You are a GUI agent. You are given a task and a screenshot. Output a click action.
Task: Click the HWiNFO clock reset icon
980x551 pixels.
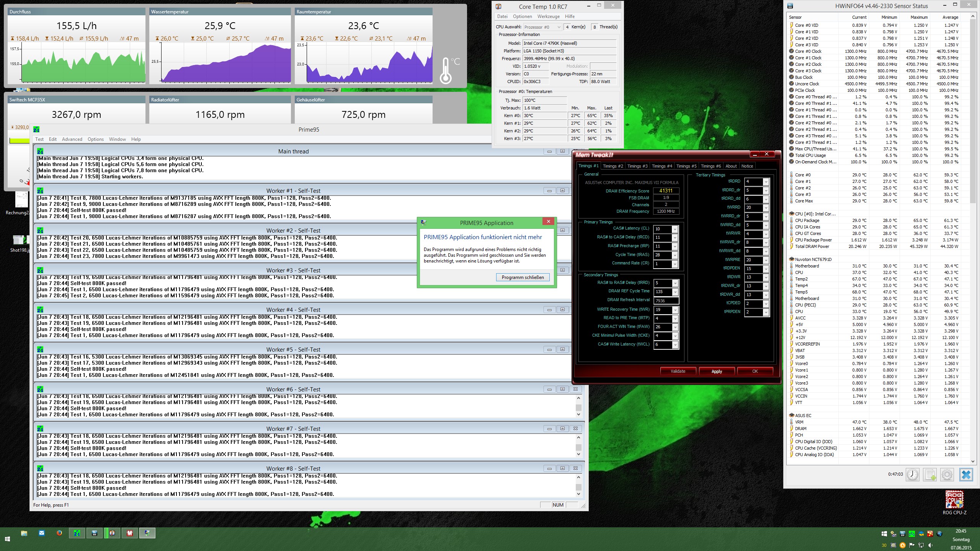coord(913,475)
